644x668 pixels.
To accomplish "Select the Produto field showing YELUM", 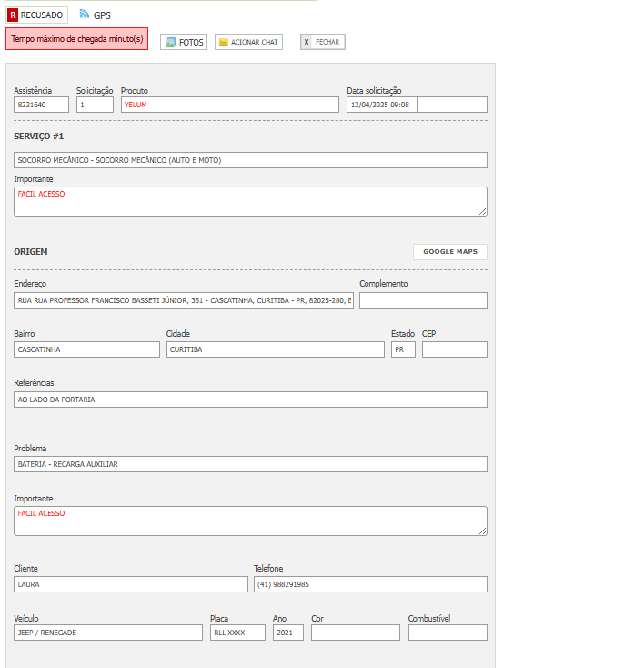I will [x=229, y=105].
